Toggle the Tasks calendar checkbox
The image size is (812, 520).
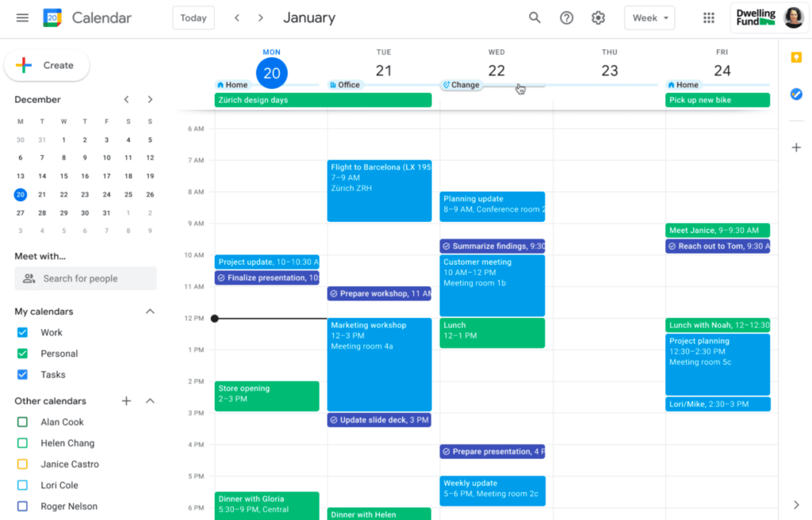pyautogui.click(x=22, y=374)
